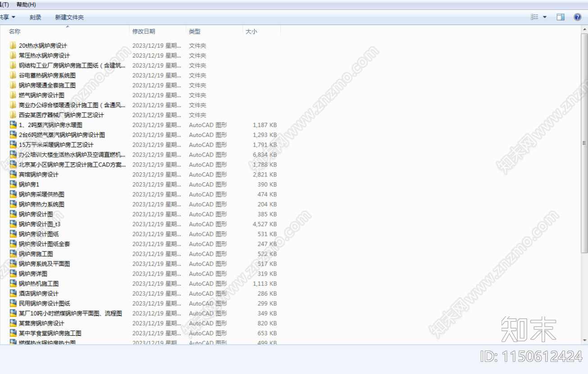Select file 某厂10吨小时燃煤锅炉房平面图、流程图

(70, 313)
